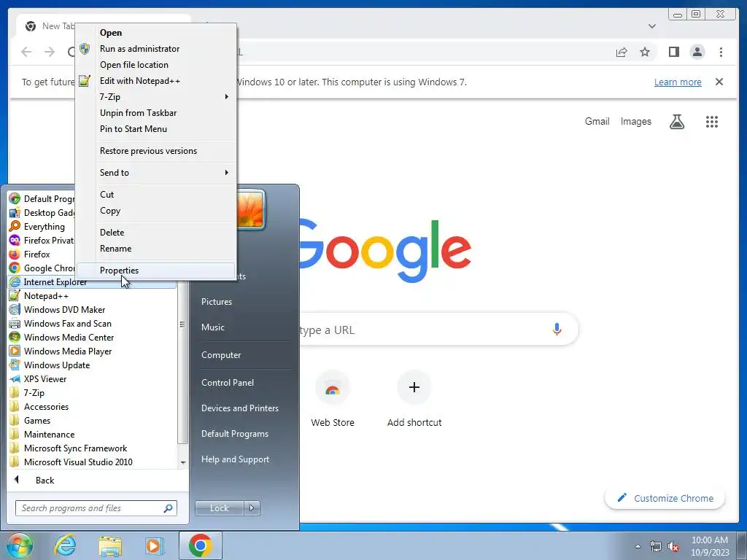Select Unpin from Taskbar
This screenshot has height=560, width=747.
(x=156, y=113)
